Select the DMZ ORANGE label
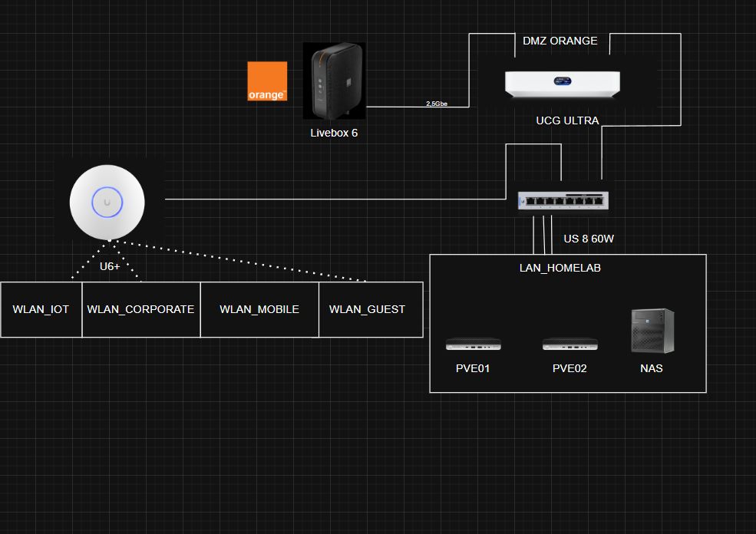This screenshot has width=756, height=534. [x=560, y=41]
